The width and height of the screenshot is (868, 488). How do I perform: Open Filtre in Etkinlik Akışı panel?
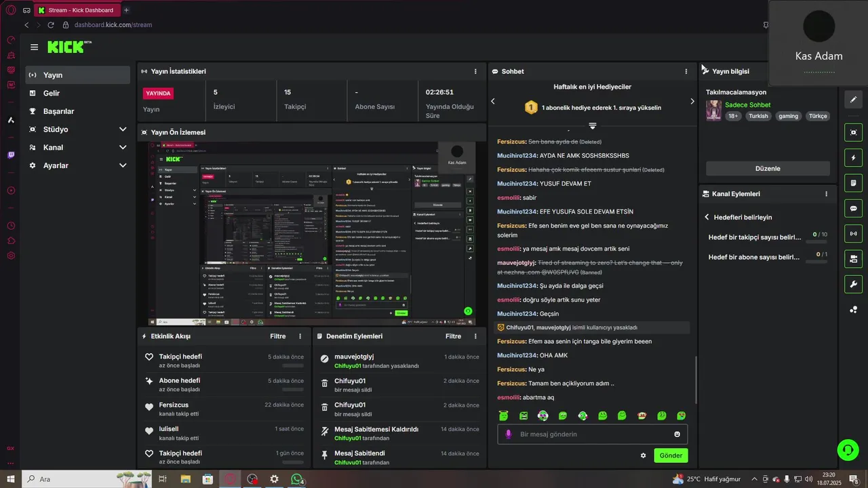[278, 336]
